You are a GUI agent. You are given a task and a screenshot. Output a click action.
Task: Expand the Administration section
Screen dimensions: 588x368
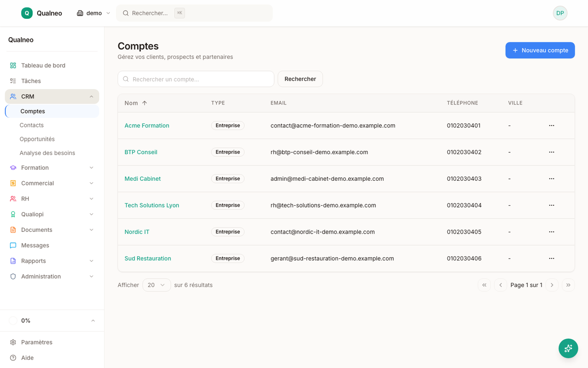(91, 276)
